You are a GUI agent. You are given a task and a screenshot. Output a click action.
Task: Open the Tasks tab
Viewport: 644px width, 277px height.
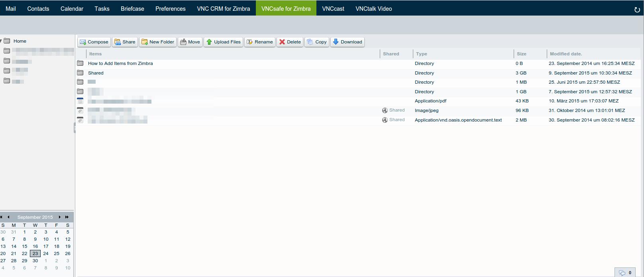pos(102,8)
